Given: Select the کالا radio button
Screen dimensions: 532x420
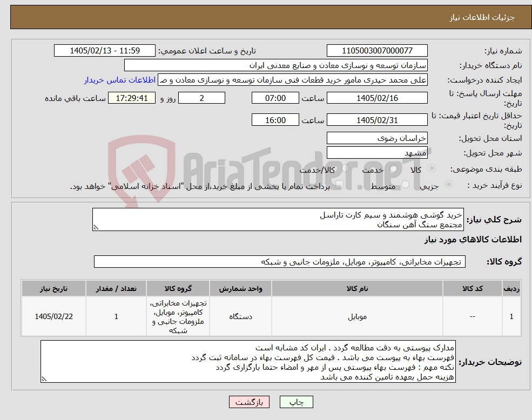Looking at the screenshot, I should coord(432,168).
